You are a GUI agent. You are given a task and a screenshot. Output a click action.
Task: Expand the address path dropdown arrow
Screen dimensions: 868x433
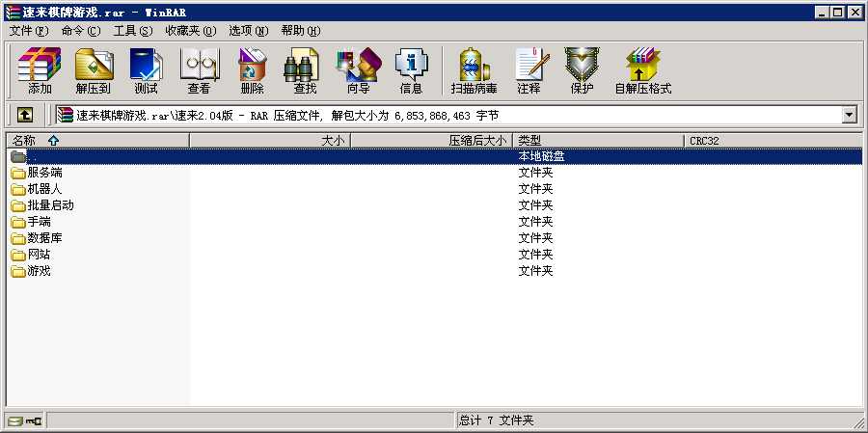[849, 115]
